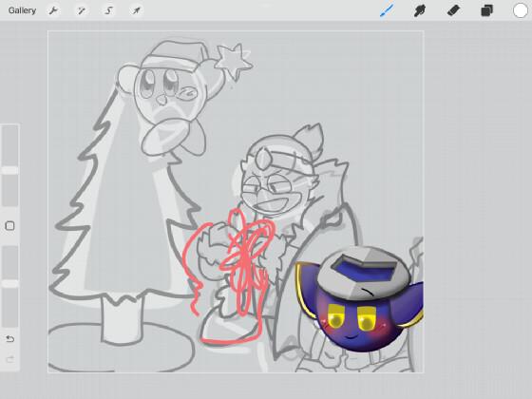The height and width of the screenshot is (399, 532).
Task: Activate the Transform arrow tool
Action: pos(136,10)
